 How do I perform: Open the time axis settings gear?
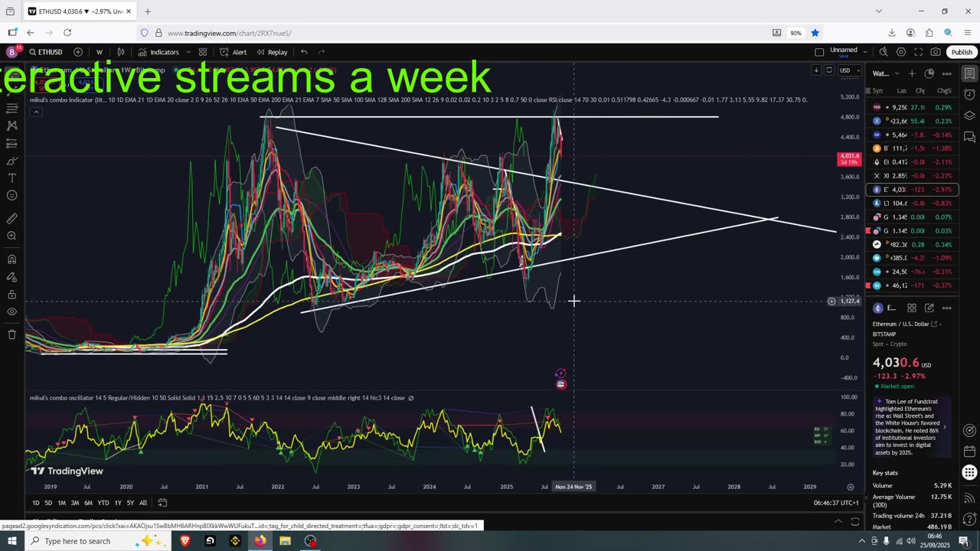click(x=851, y=487)
